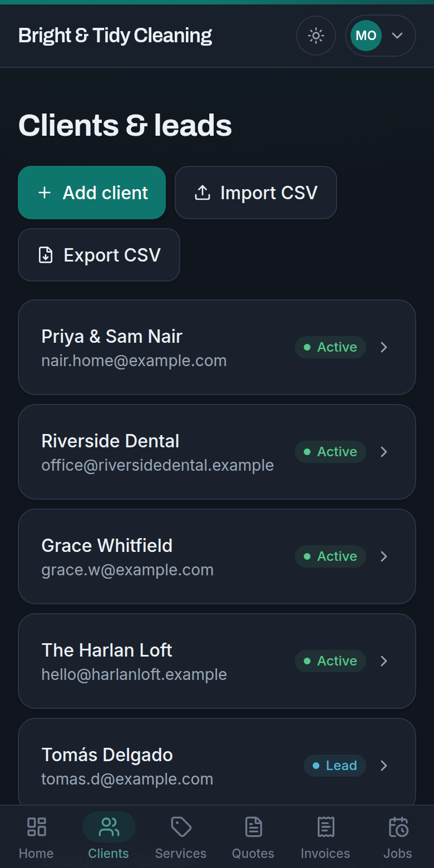Click the Import CSV button
434x868 pixels.
[x=256, y=193]
